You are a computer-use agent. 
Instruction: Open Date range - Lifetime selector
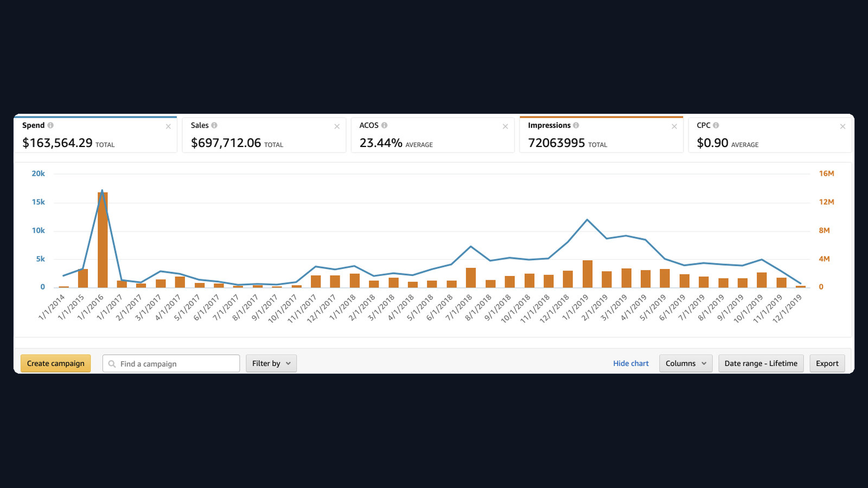(761, 363)
